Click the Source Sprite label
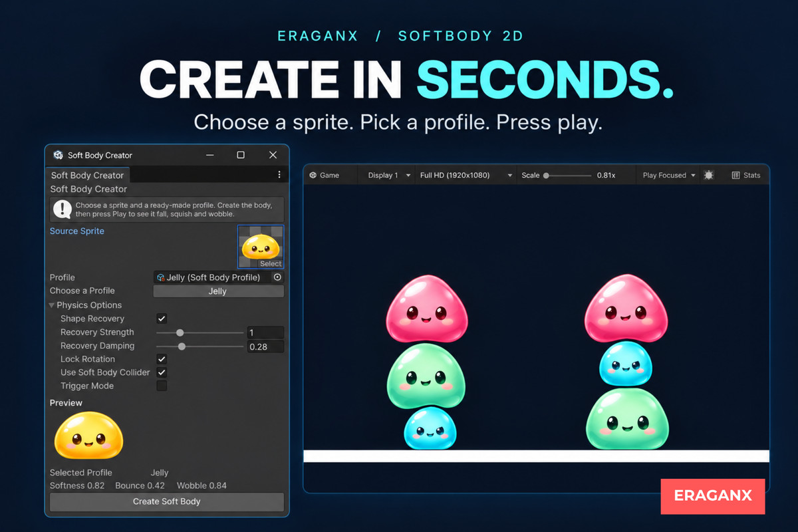This screenshot has width=798, height=532. point(77,231)
